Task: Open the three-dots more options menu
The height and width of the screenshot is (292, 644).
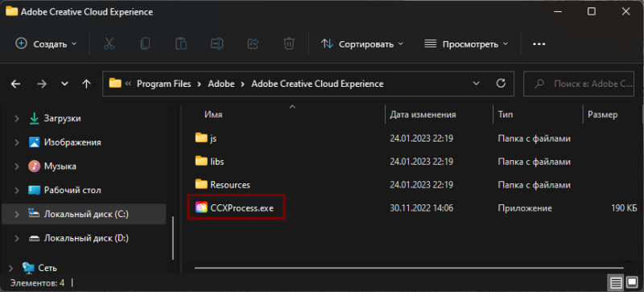Action: [539, 44]
